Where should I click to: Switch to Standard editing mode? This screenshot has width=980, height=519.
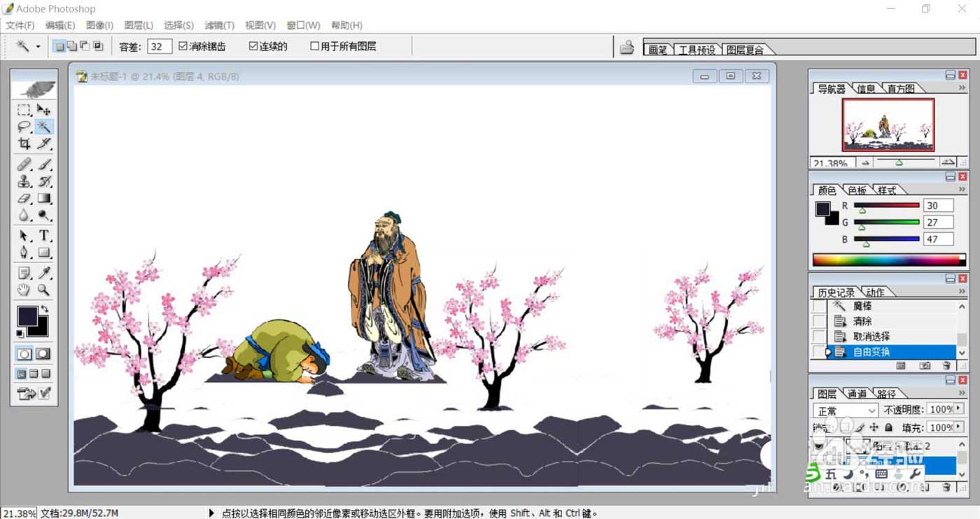(24, 354)
